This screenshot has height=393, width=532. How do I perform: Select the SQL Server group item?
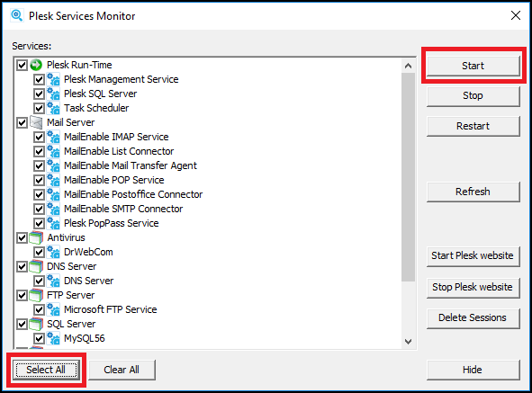tap(71, 324)
